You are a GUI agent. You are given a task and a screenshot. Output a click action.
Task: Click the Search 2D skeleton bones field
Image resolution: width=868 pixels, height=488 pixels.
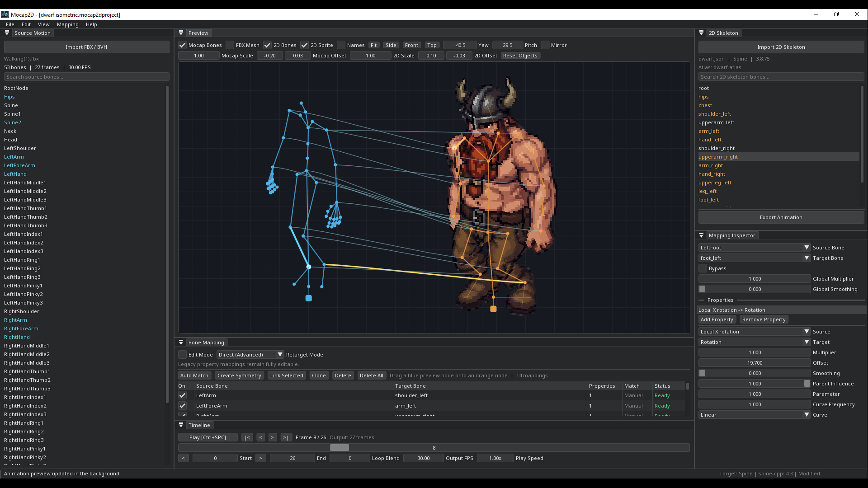[x=781, y=77]
